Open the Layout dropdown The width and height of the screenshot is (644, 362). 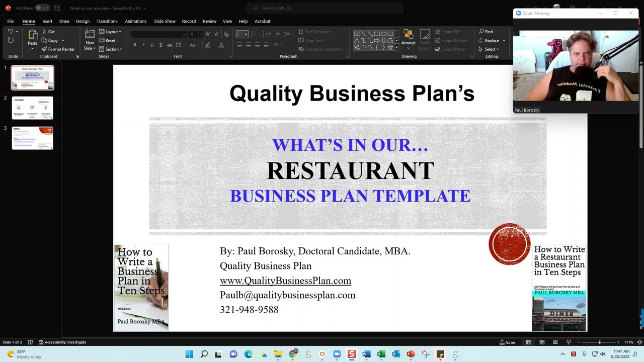tap(110, 32)
